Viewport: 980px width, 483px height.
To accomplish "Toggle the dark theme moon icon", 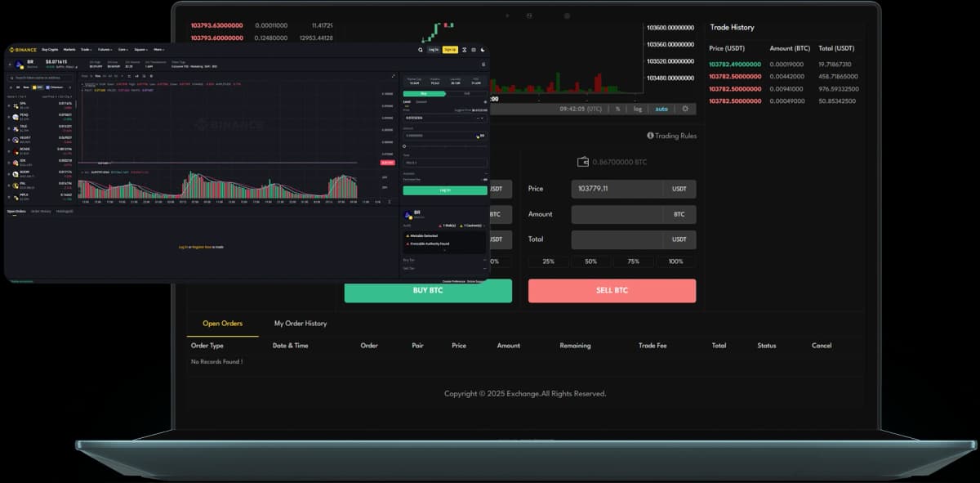I will (482, 50).
